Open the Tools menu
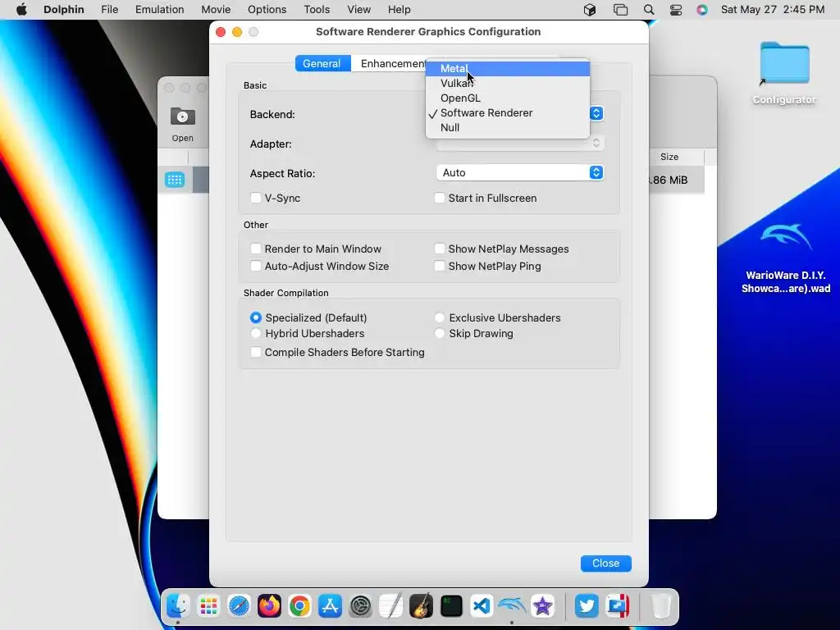The height and width of the screenshot is (630, 840). pos(317,10)
